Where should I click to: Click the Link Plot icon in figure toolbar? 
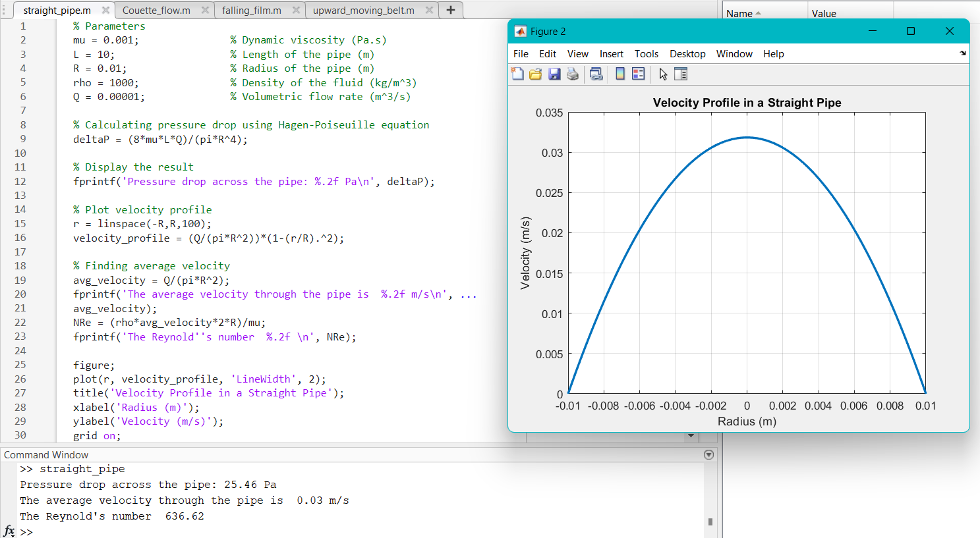click(596, 74)
